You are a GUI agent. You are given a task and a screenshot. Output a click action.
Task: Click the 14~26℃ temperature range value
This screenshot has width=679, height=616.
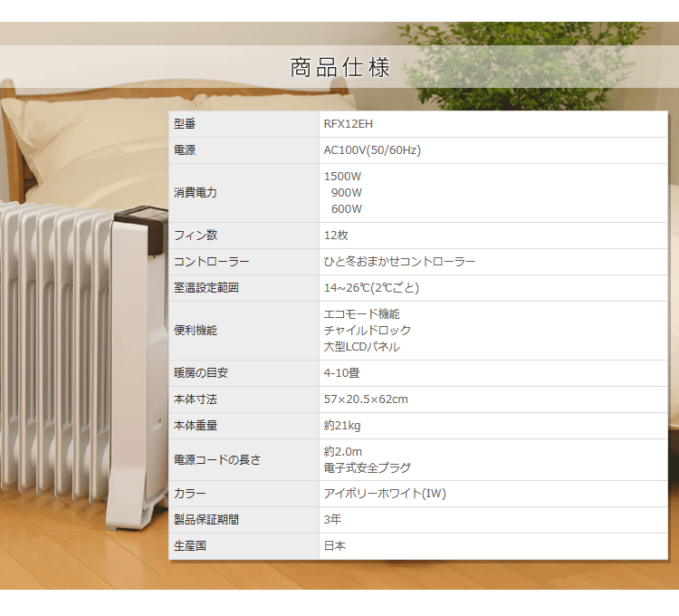[x=371, y=288]
